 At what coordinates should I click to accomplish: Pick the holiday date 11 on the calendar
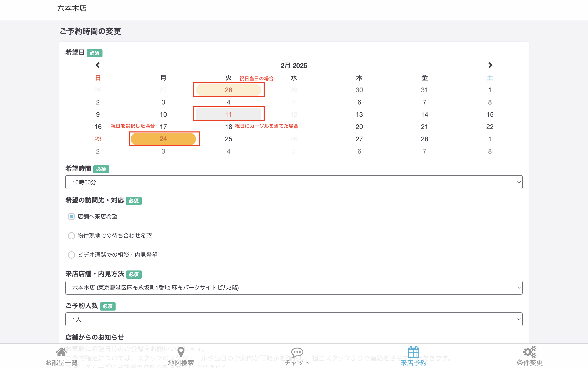coord(228,114)
